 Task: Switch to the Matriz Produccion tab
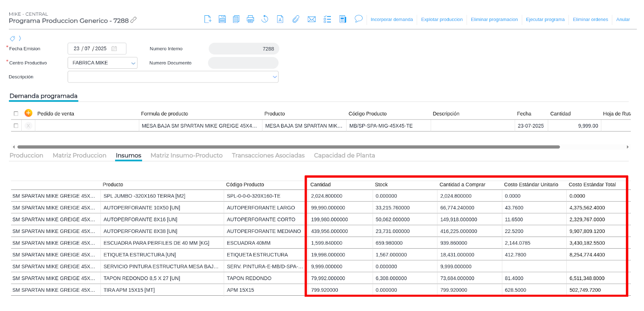point(79,155)
